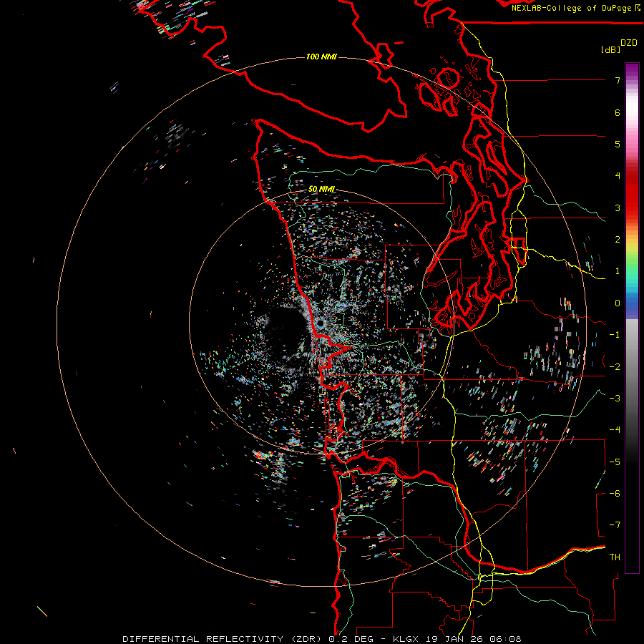
Task: Click the 1 value on the color scale
Action: (x=618, y=271)
